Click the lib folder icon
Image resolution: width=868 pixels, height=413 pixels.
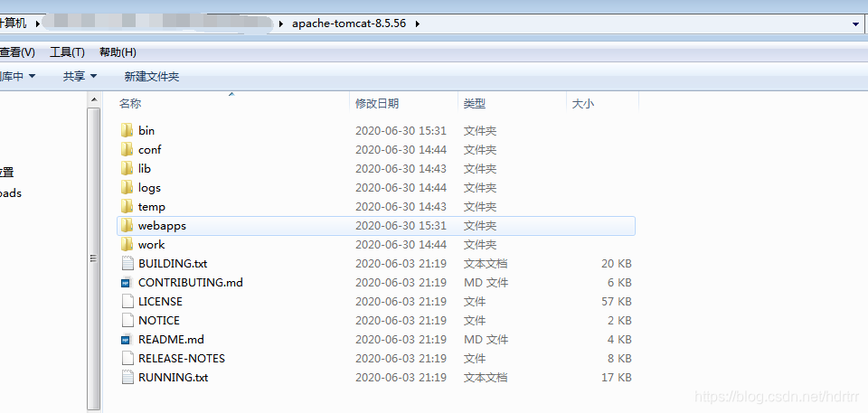127,168
